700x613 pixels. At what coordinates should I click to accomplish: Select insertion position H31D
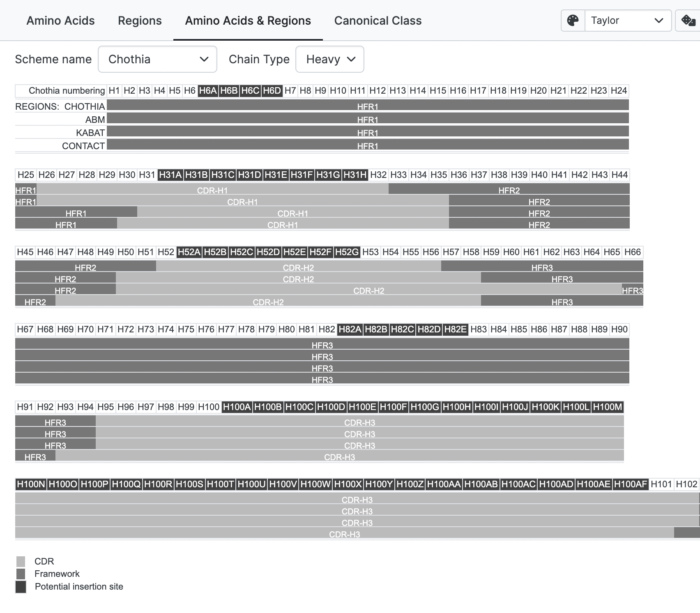249,175
